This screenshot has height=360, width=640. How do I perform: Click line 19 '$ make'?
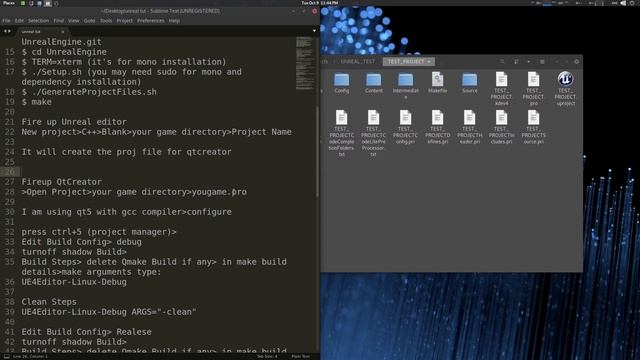click(x=37, y=102)
